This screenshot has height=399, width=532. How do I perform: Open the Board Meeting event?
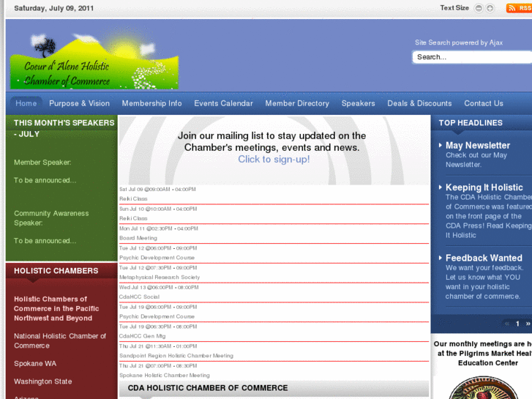pyautogui.click(x=138, y=238)
